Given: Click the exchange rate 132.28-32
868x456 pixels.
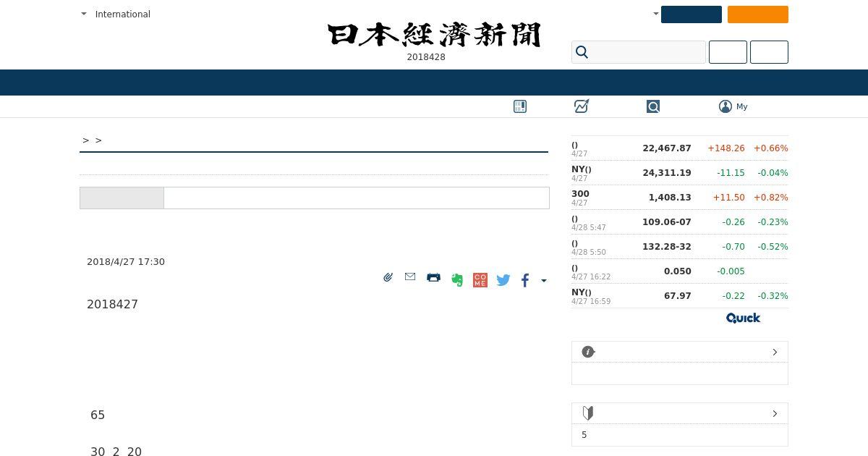Looking at the screenshot, I should (x=667, y=246).
